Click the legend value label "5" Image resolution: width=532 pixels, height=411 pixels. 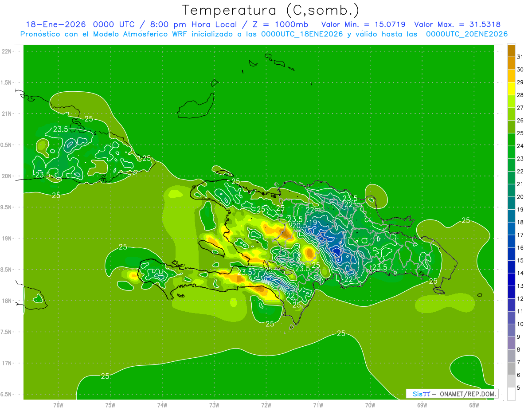(519, 388)
